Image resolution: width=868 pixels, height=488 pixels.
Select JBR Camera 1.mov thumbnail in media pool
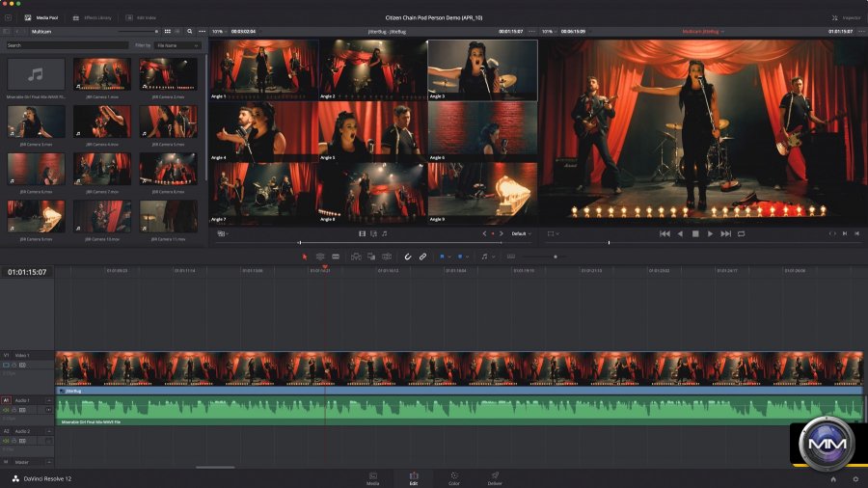(x=102, y=74)
